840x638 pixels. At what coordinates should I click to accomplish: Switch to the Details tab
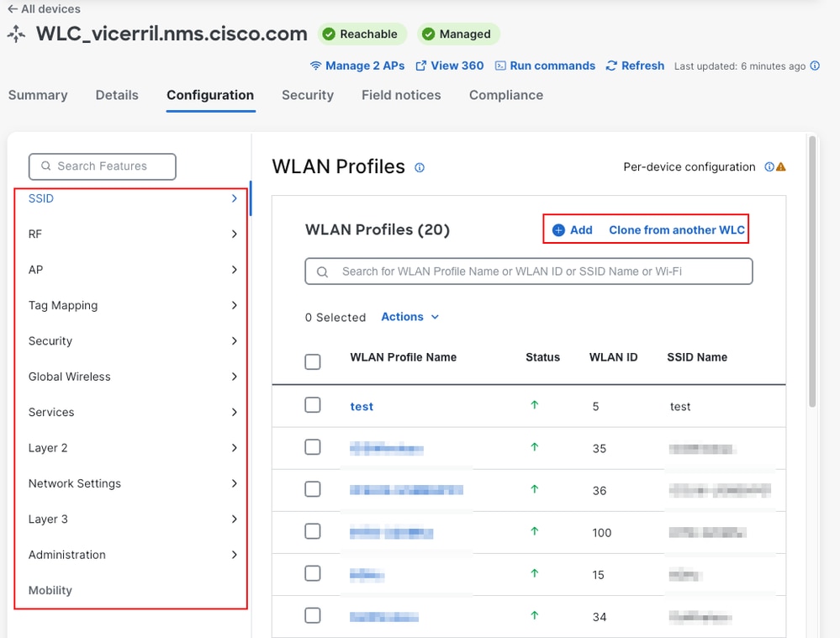(x=117, y=95)
